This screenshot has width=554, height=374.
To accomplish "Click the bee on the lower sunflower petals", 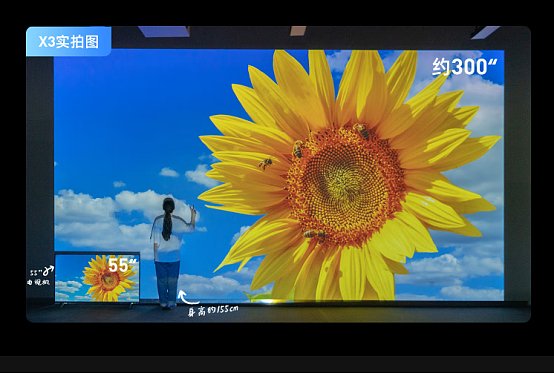I will coord(315,234).
